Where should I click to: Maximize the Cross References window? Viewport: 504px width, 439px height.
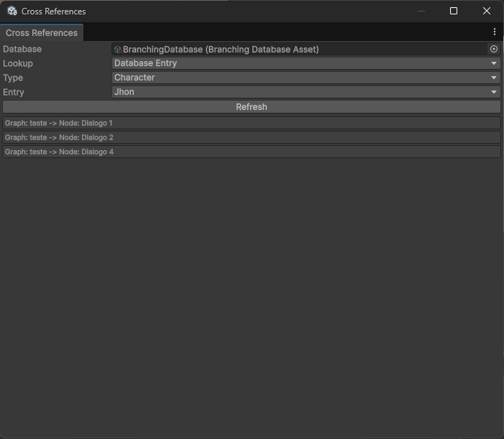454,11
